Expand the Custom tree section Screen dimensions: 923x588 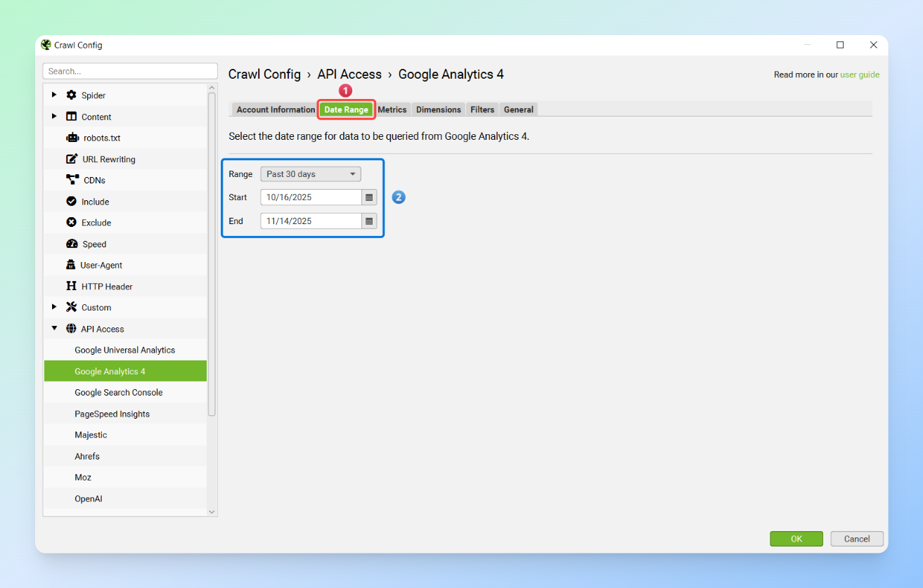54,307
